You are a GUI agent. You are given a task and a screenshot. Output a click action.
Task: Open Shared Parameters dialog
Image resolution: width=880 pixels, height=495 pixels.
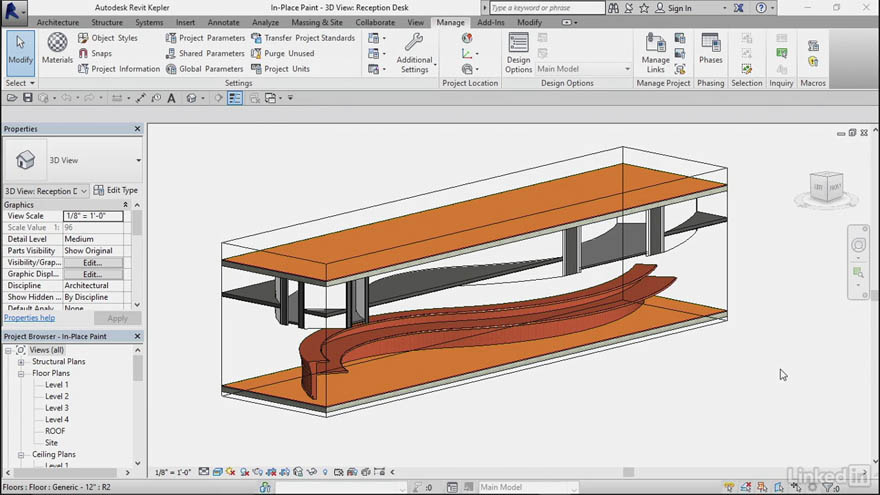pyautogui.click(x=205, y=53)
